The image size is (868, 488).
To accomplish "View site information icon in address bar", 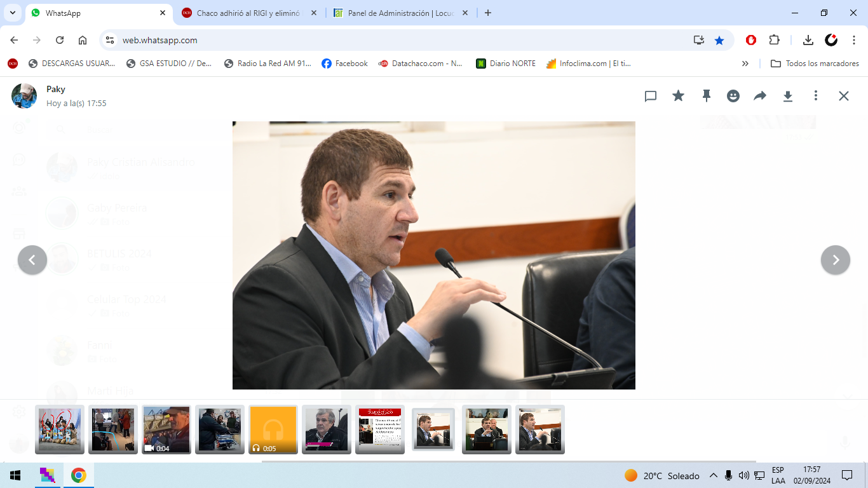I will click(x=110, y=40).
